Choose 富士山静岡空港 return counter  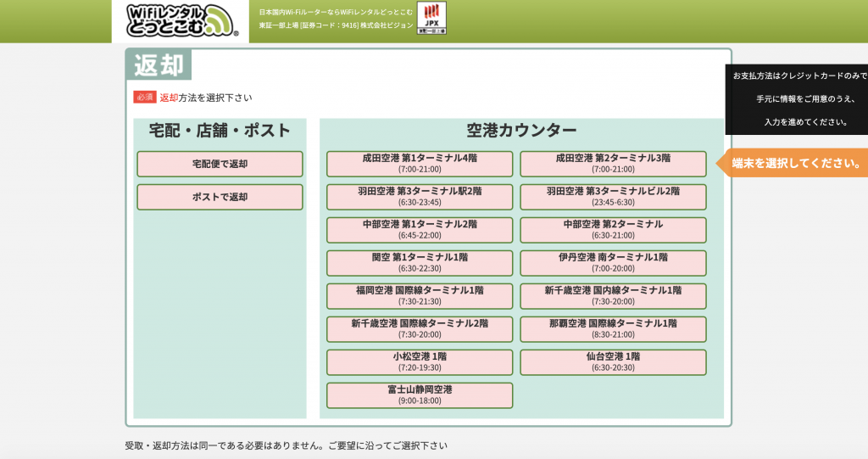420,395
